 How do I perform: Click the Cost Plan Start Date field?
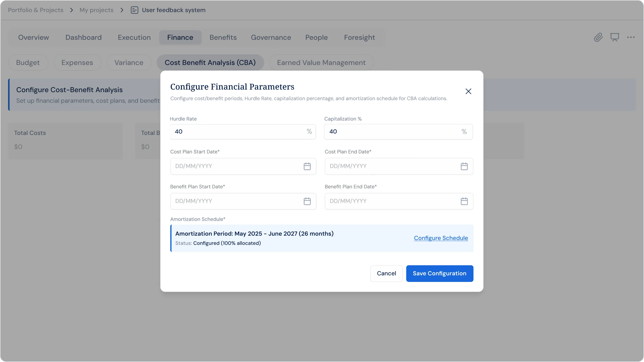coord(243,166)
